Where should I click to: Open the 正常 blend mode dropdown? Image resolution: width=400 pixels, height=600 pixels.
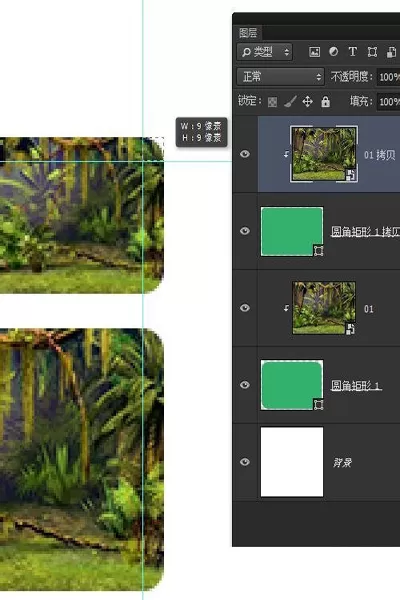(x=281, y=77)
